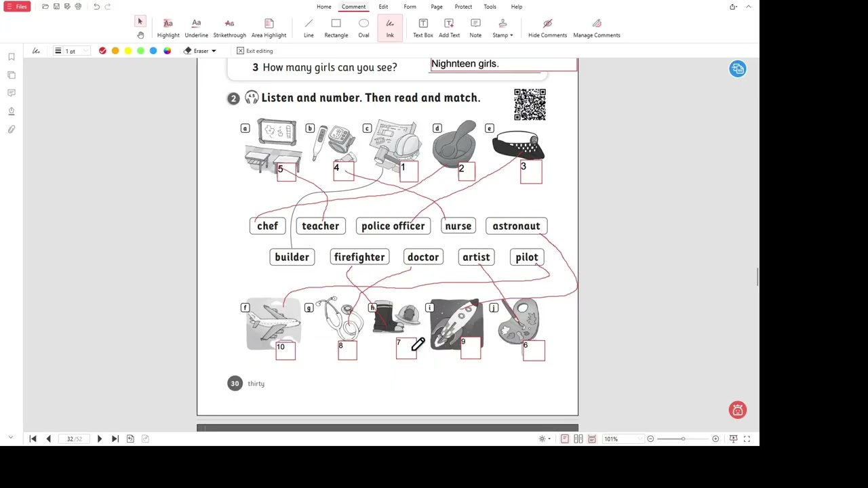Redo the last undone action

pos(107,7)
